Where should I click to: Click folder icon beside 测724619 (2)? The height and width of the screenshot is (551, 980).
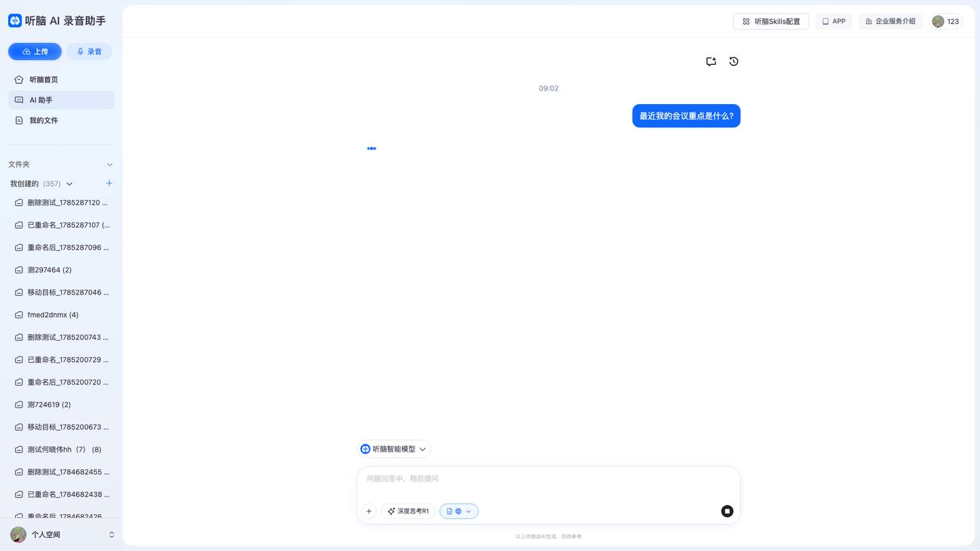click(x=19, y=405)
